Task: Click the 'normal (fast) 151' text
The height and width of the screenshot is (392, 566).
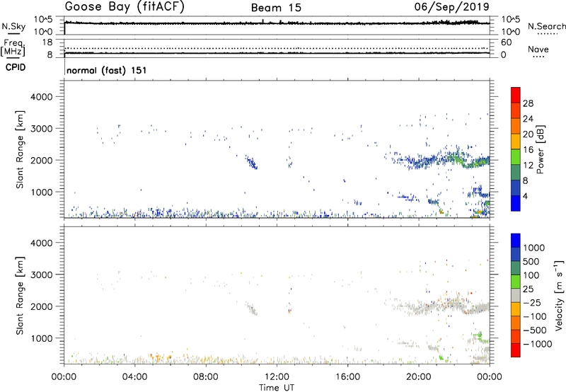Action: click(107, 70)
